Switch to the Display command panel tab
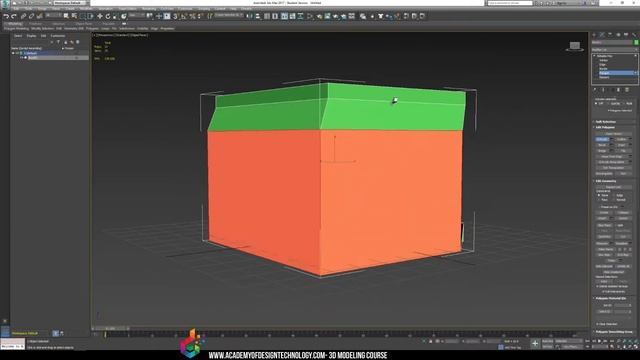Viewport: 640px width, 360px height. coord(626,35)
